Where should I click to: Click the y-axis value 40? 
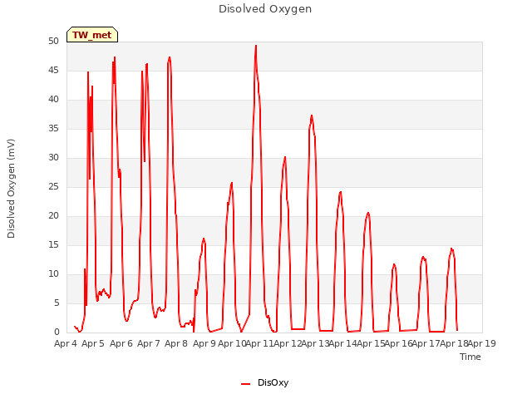pos(53,100)
